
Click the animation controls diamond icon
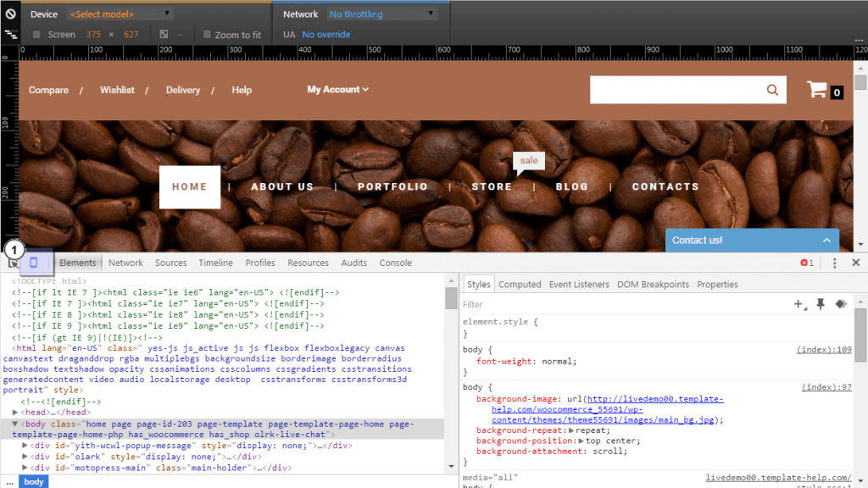pyautogui.click(x=841, y=304)
